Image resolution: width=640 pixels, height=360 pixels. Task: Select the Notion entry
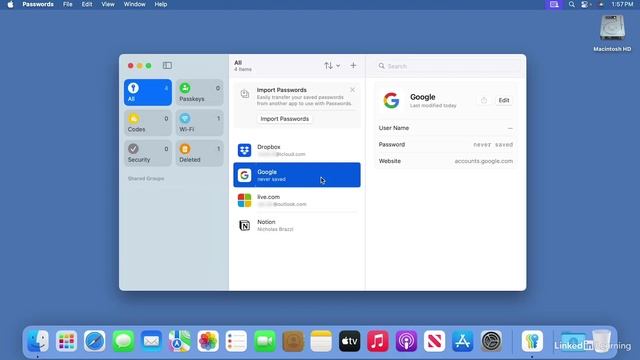(297, 225)
